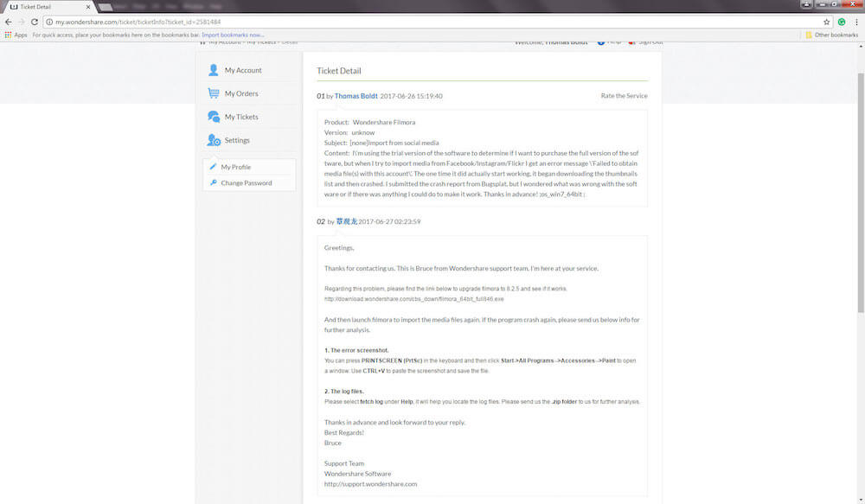This screenshot has height=504, width=865.
Task: Click the 'Best Regards!' line
Action: [343, 433]
